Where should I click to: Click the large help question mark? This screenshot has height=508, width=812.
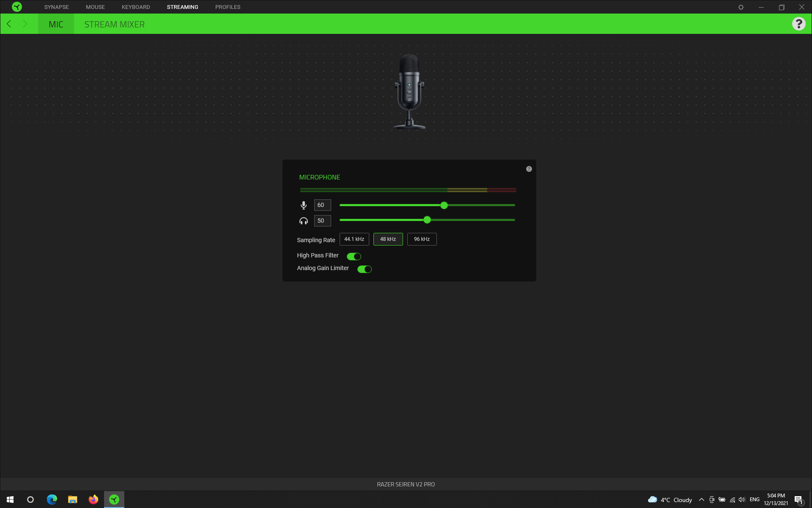[798, 24]
